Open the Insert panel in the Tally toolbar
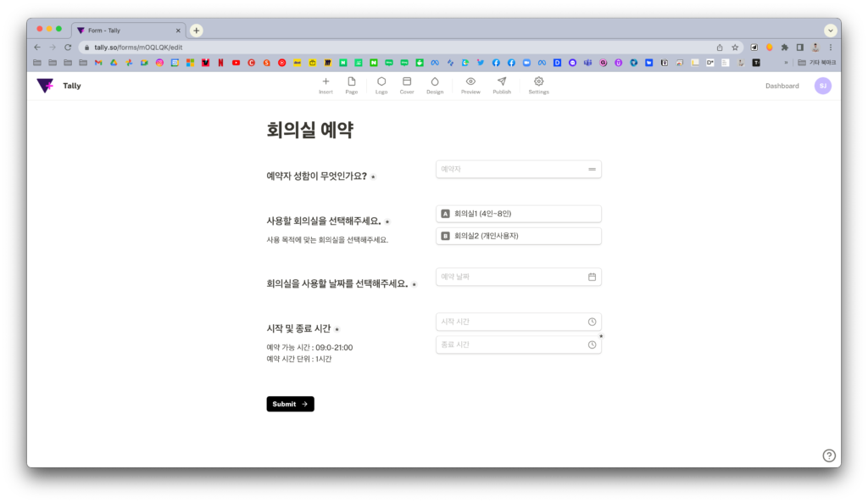 coord(325,85)
